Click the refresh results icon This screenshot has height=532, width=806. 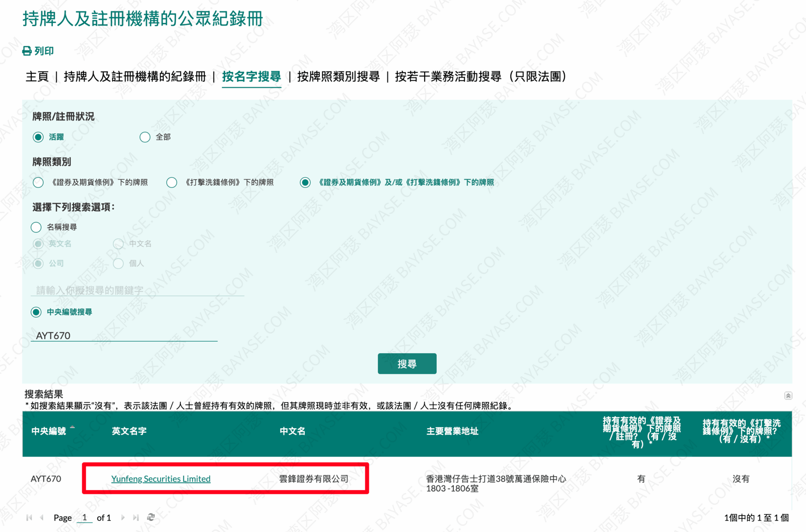[x=151, y=517]
